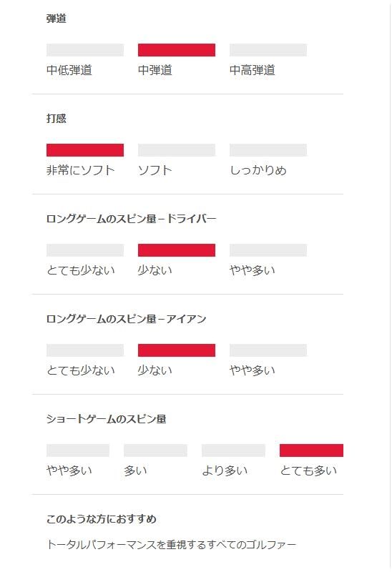Click driver spin とても少ない gray bar
The width and height of the screenshot is (392, 572).
[85, 250]
